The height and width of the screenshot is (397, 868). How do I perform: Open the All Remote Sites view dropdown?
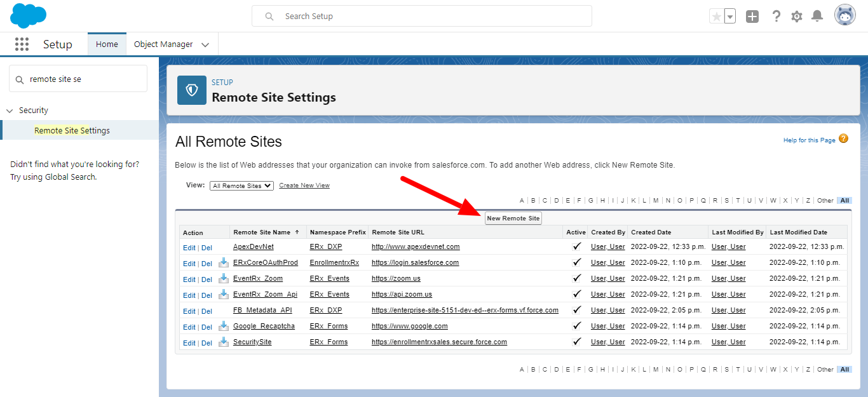point(241,185)
